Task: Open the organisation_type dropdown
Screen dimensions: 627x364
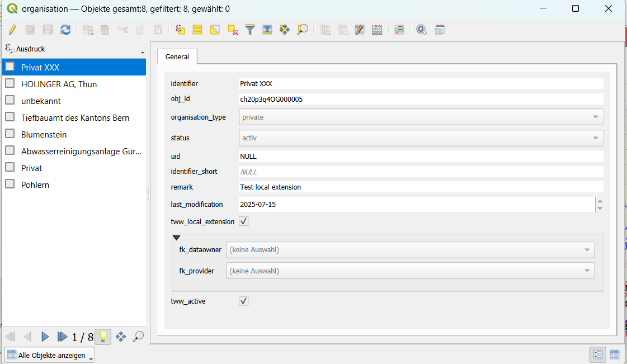Action: pyautogui.click(x=421, y=117)
